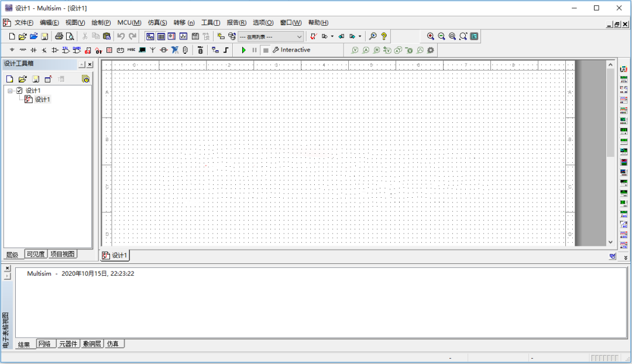Open the Grapher view icon

click(183, 36)
